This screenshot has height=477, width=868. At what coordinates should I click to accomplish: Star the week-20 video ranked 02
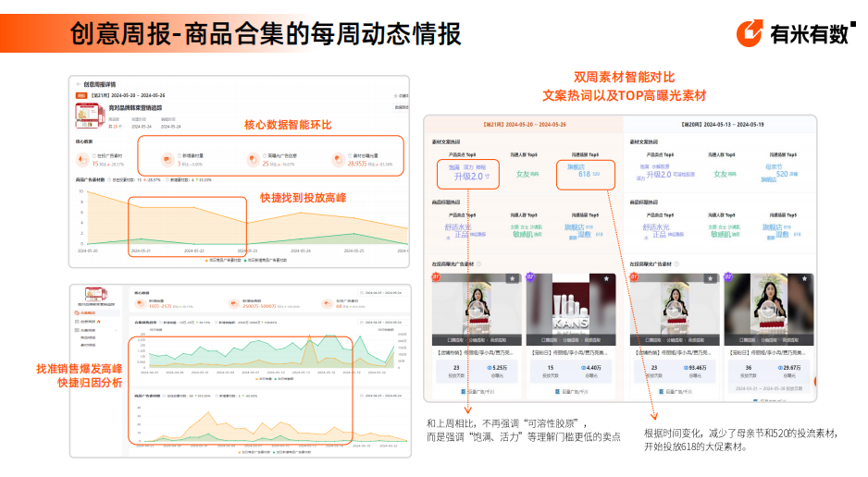804,278
